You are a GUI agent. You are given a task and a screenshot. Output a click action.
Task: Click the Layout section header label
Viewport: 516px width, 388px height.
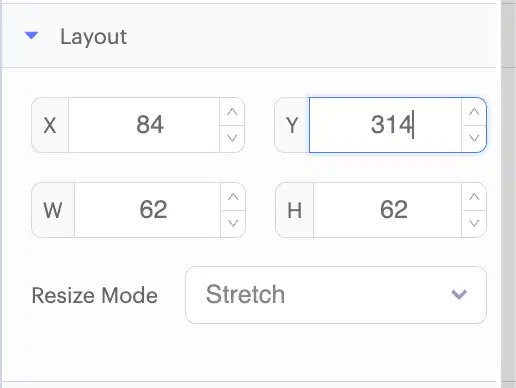coord(93,36)
